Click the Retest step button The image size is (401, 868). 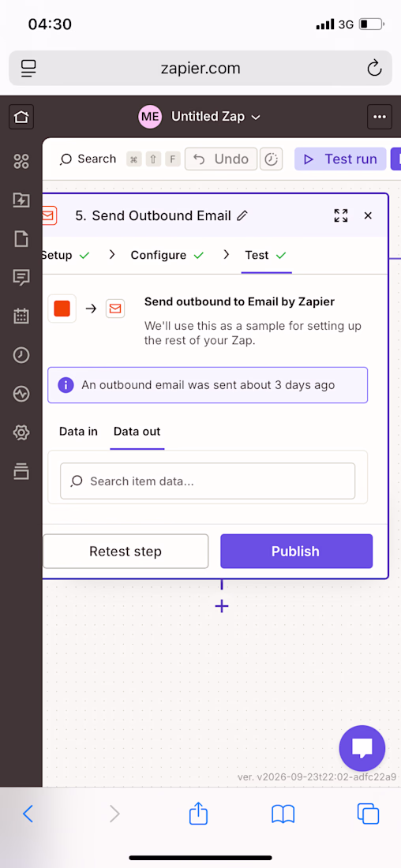tap(126, 552)
